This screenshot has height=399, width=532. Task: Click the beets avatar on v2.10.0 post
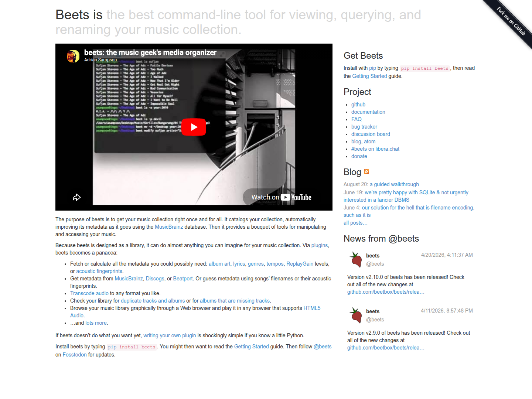(356, 259)
